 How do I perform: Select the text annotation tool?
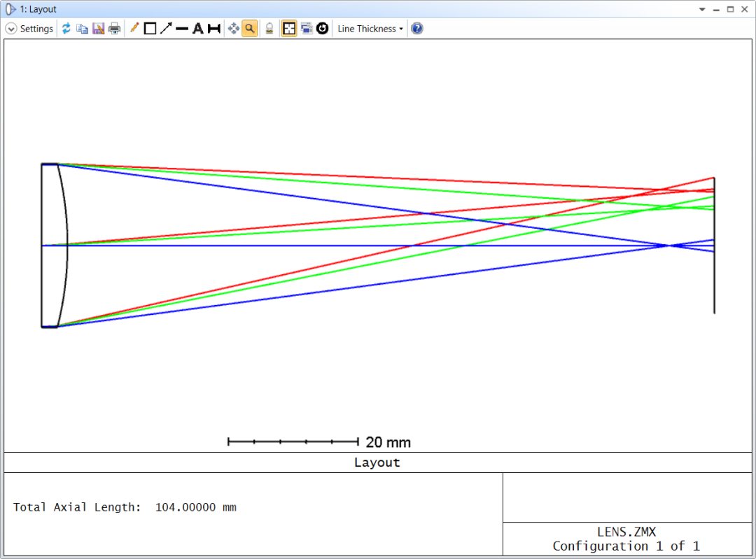[198, 28]
